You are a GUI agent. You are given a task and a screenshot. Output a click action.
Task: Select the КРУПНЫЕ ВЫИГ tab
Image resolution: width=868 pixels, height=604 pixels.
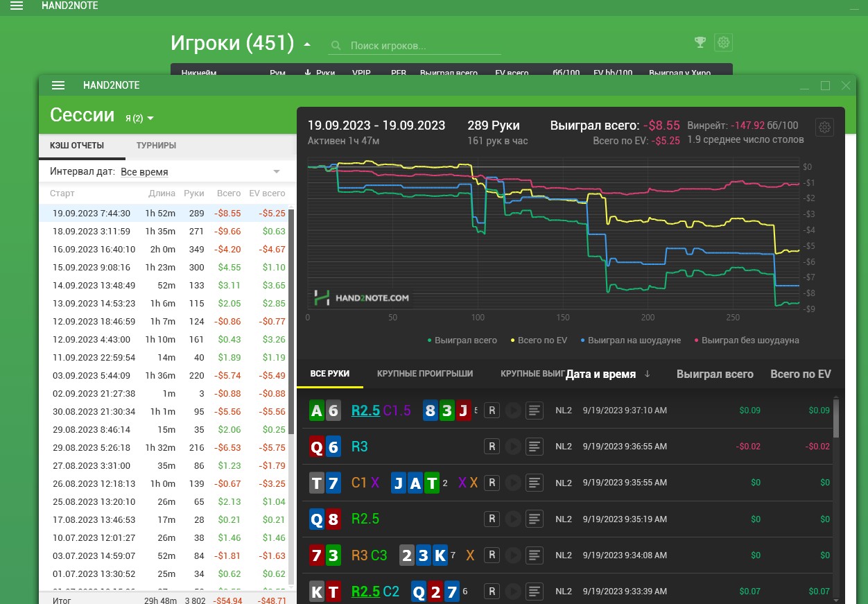(x=532, y=373)
